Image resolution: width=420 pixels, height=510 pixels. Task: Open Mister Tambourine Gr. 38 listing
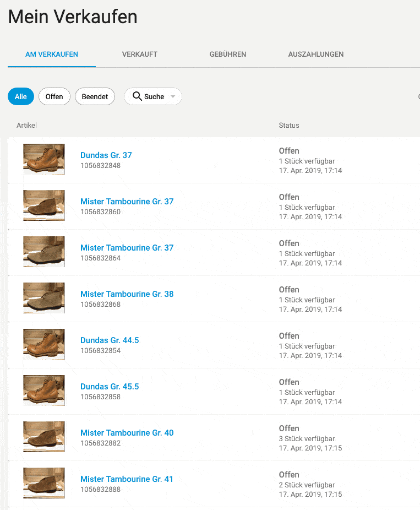pos(127,294)
